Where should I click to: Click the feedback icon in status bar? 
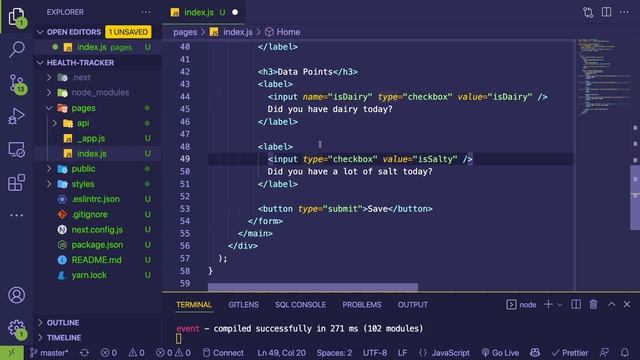pos(604,353)
